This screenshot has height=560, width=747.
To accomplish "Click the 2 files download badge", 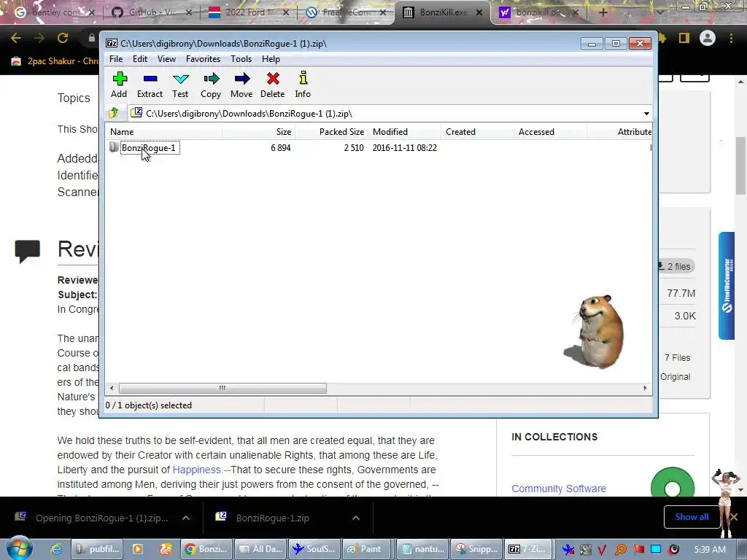I will pyautogui.click(x=676, y=266).
